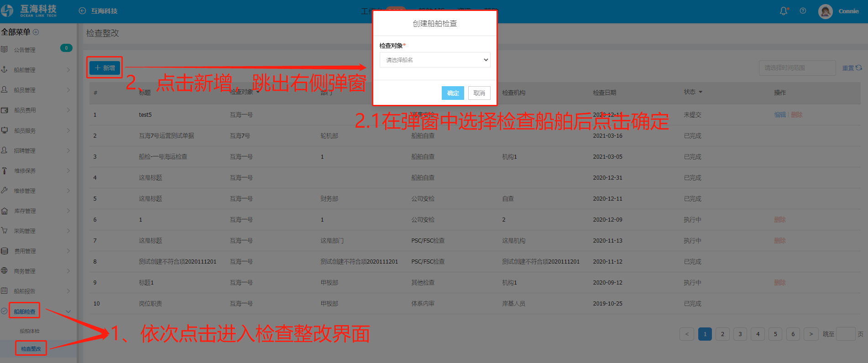Open the 公告管理 menu item
This screenshot has height=363, width=868.
tap(25, 50)
